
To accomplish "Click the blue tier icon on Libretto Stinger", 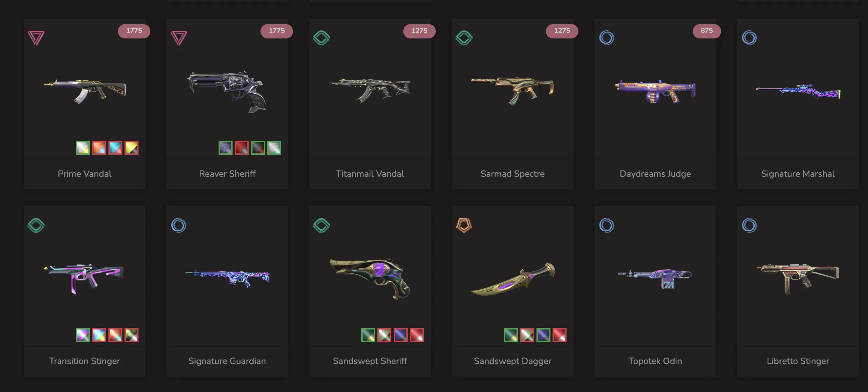I will pyautogui.click(x=749, y=225).
